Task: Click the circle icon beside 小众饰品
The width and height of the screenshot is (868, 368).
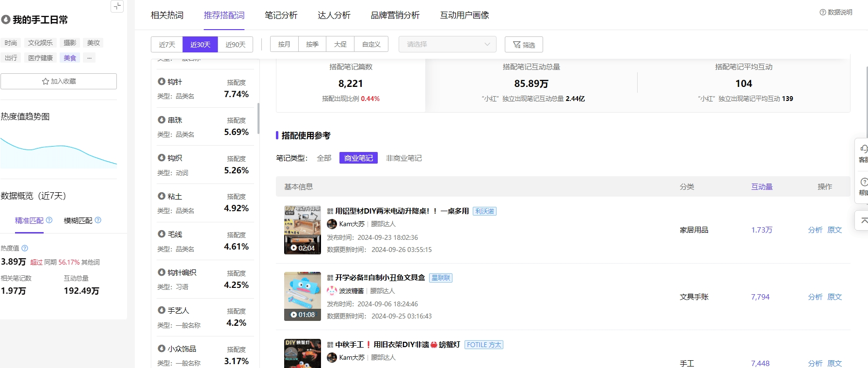Action: coord(161,349)
